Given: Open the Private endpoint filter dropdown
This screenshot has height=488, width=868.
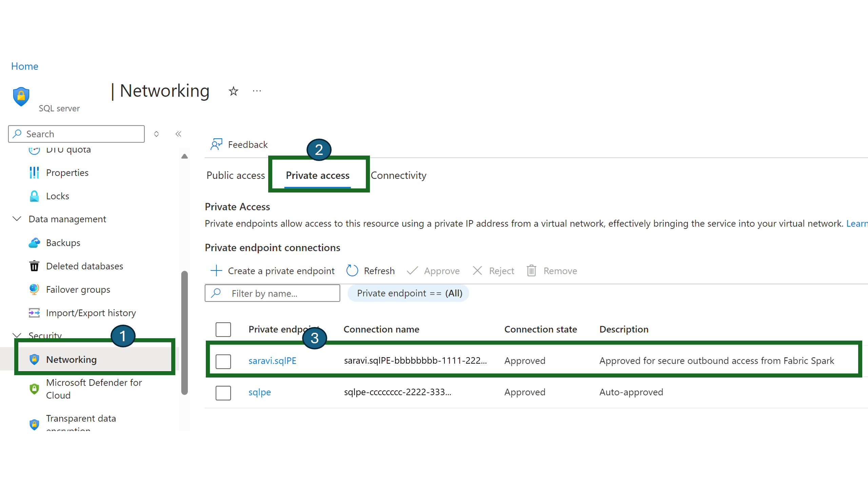Looking at the screenshot, I should pos(410,293).
